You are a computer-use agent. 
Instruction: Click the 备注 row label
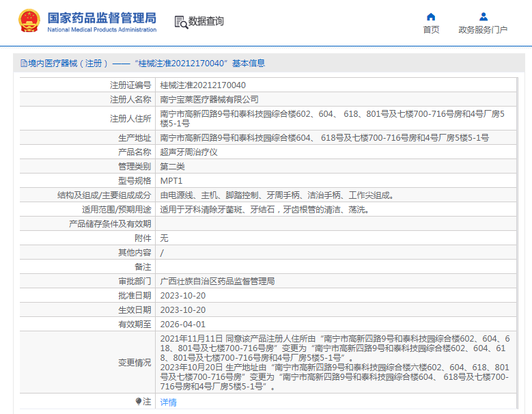143,267
